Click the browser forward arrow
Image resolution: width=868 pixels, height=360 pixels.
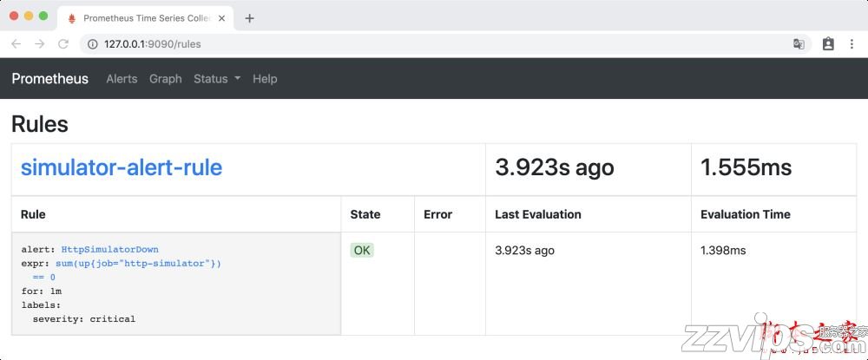tap(39, 43)
